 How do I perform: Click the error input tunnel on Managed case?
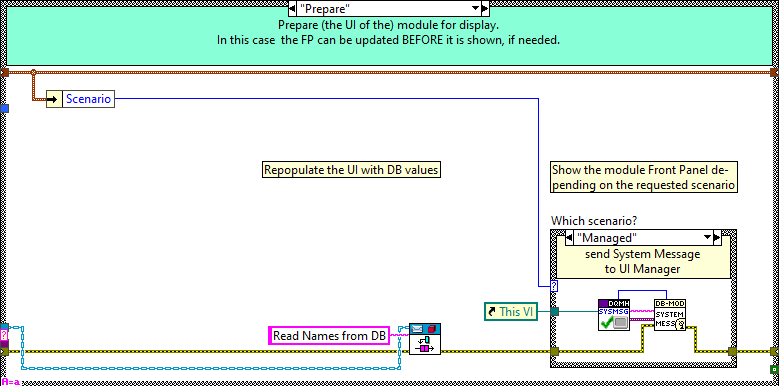[554, 352]
